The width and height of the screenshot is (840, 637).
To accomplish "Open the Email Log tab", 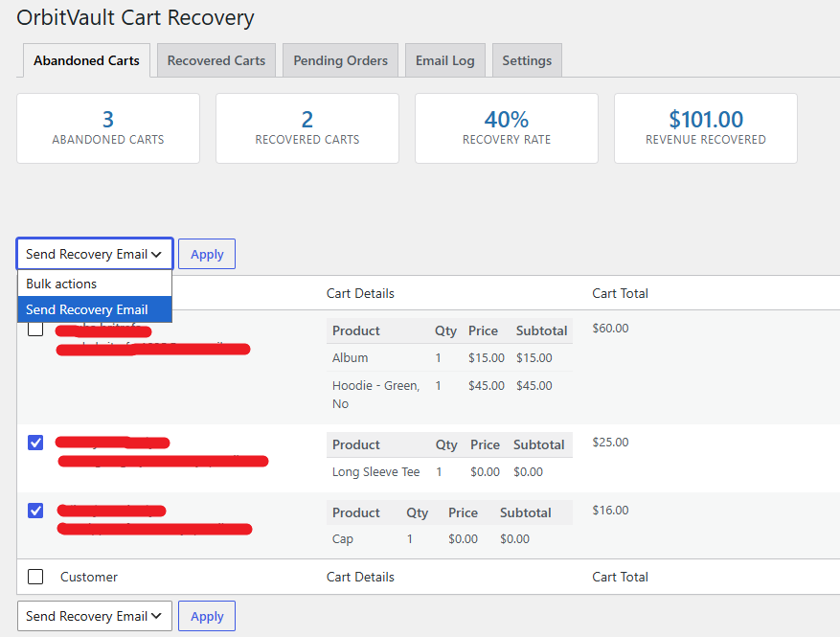I will tap(444, 60).
